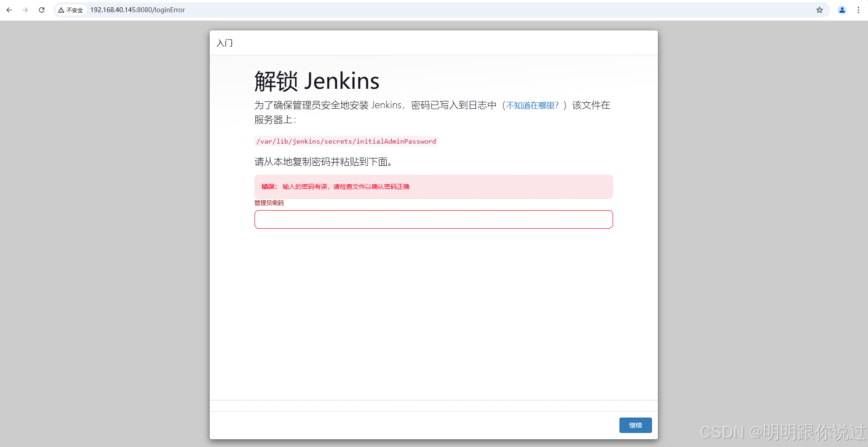Click the 请从本地复制密码并粘贴到下面 instruction
Screen dimensions: 868x447
(x=323, y=162)
